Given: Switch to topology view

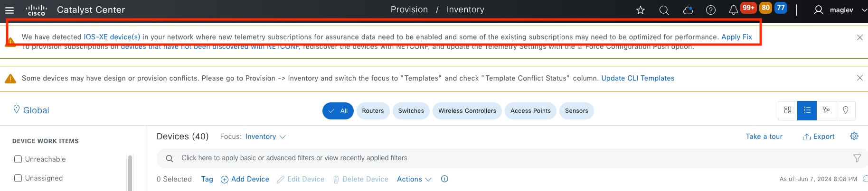Looking at the screenshot, I should point(826,110).
